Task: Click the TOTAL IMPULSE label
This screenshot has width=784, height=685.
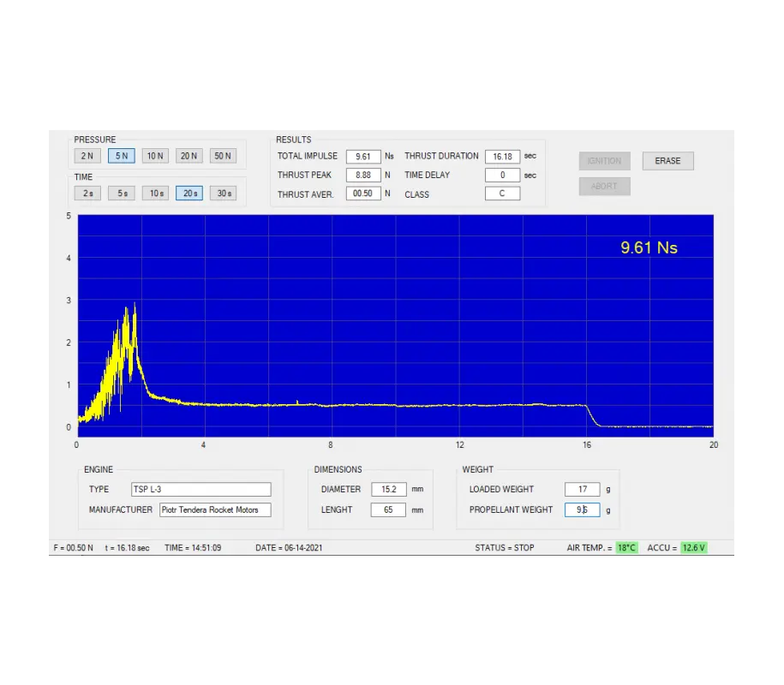Action: point(308,156)
